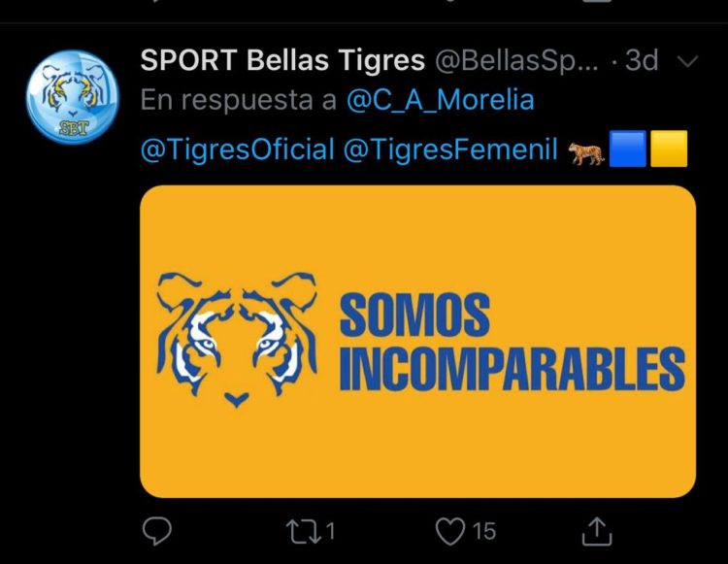Open the SPORT Bellas Tigres display name
The height and width of the screenshot is (564, 728).
(282, 60)
